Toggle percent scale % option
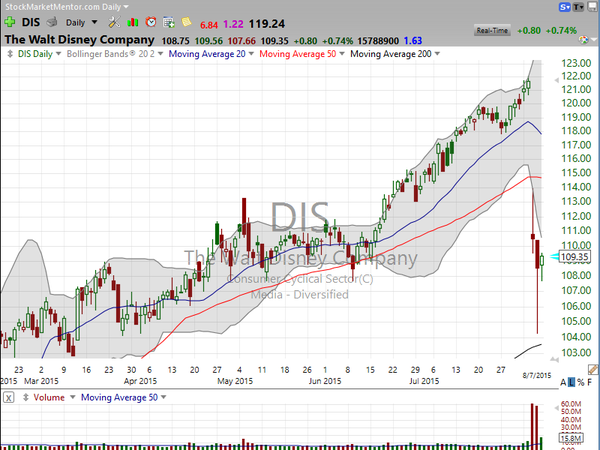This screenshot has height=450, width=600. coord(580,382)
